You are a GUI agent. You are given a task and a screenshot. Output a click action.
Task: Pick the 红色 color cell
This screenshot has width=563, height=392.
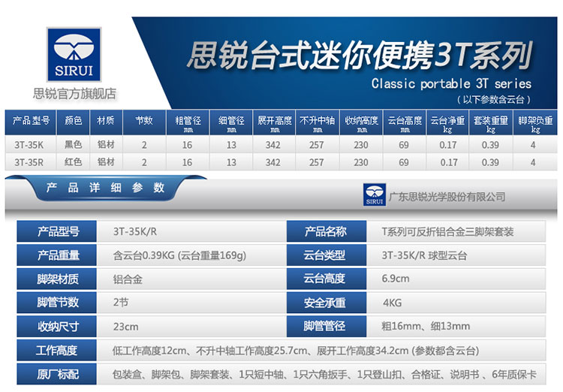point(73,162)
